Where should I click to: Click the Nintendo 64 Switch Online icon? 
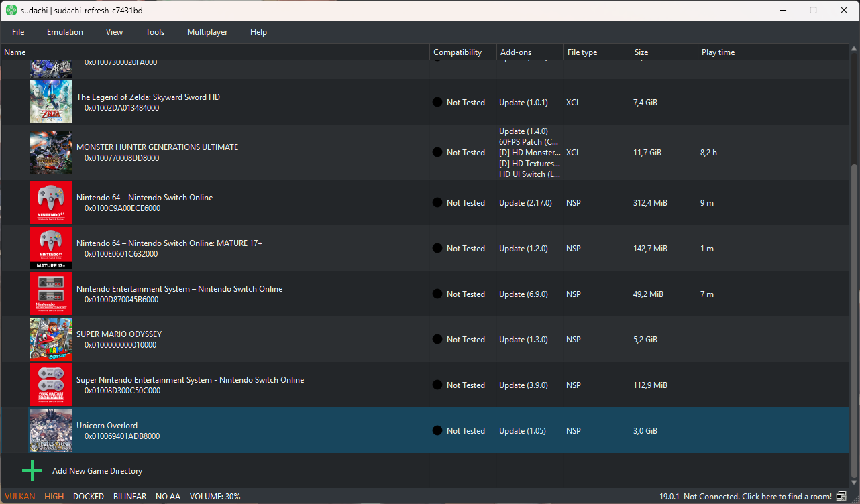[x=51, y=202]
